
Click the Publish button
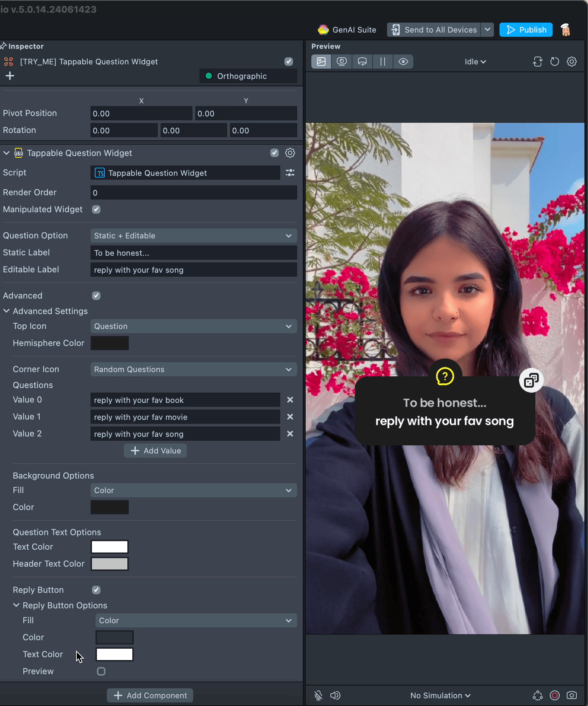[526, 30]
